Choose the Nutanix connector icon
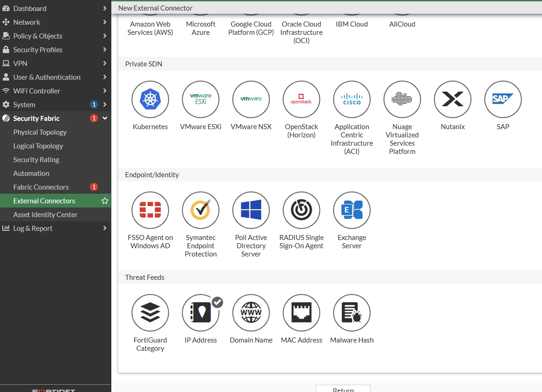Viewport: 542px width, 392px height. 453,99
